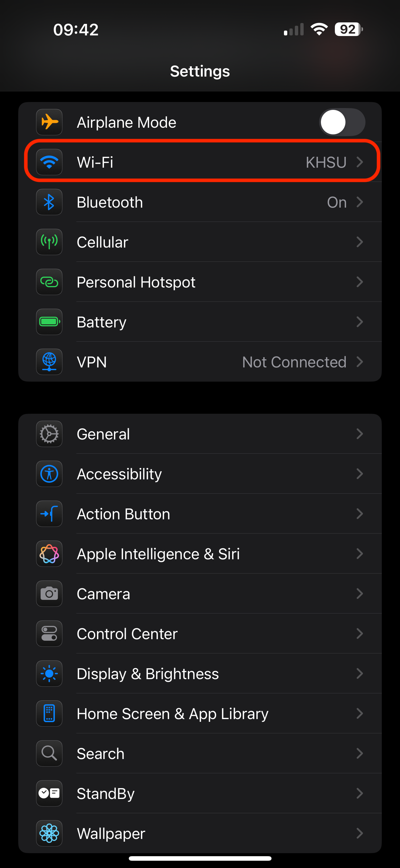Tap the Apple Intelligence & Siri icon
Image resolution: width=400 pixels, height=868 pixels.
49,554
